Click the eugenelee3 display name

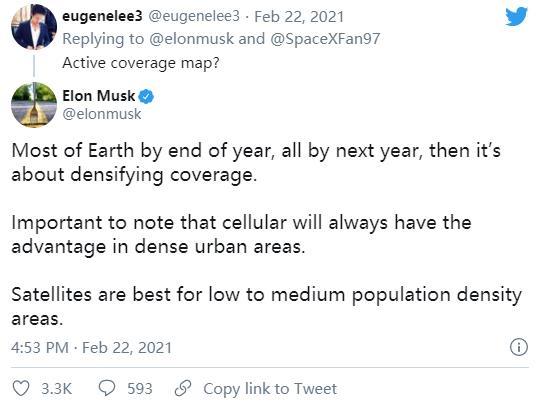(102, 16)
